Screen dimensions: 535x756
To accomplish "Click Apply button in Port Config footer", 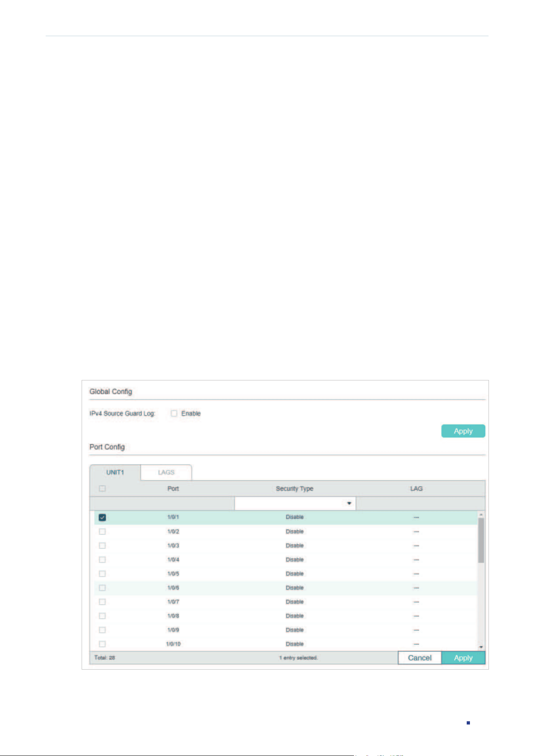I will tap(463, 657).
